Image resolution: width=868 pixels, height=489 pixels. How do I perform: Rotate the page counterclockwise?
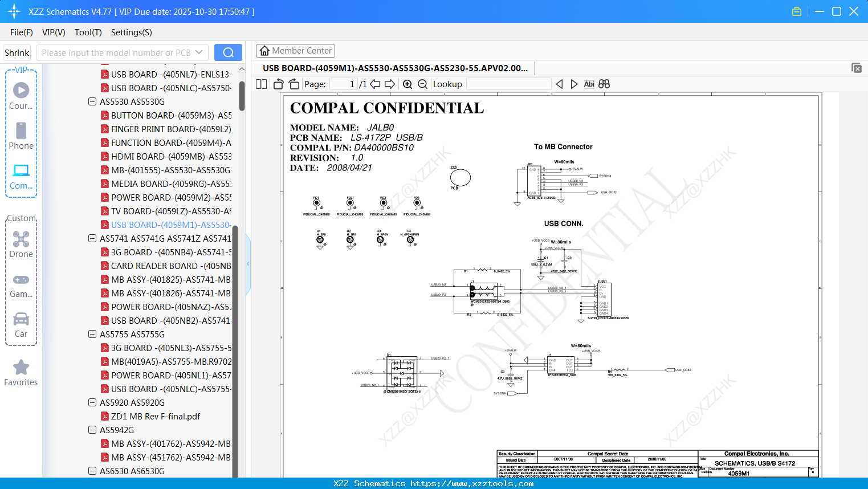[279, 84]
